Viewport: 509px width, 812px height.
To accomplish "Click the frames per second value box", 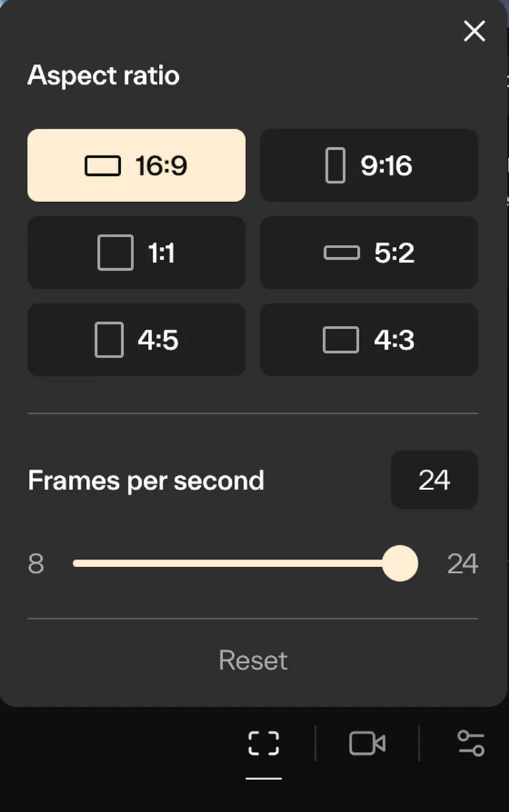I will pyautogui.click(x=434, y=480).
